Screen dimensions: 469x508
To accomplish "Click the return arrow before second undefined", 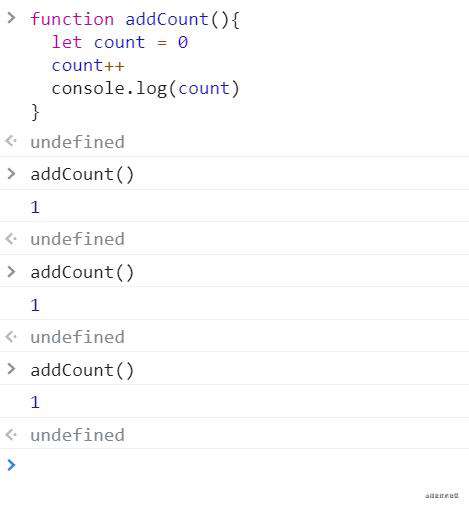I will pyautogui.click(x=11, y=238).
